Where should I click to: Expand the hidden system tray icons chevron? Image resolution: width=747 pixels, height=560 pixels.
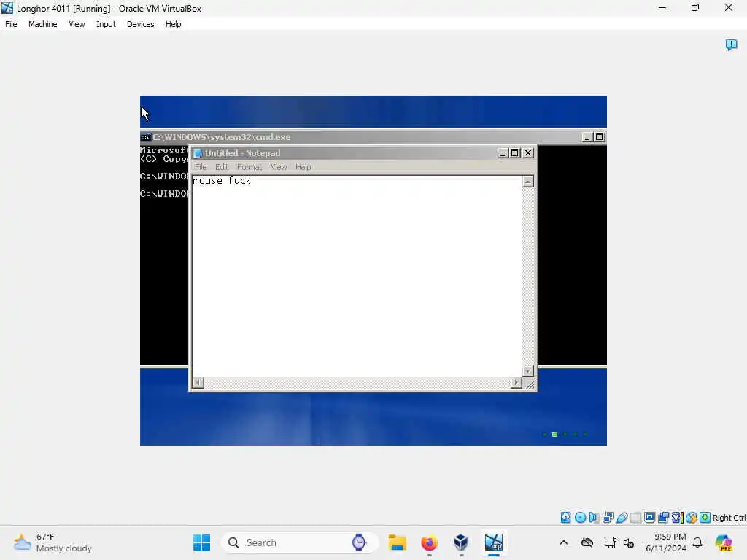tap(564, 542)
